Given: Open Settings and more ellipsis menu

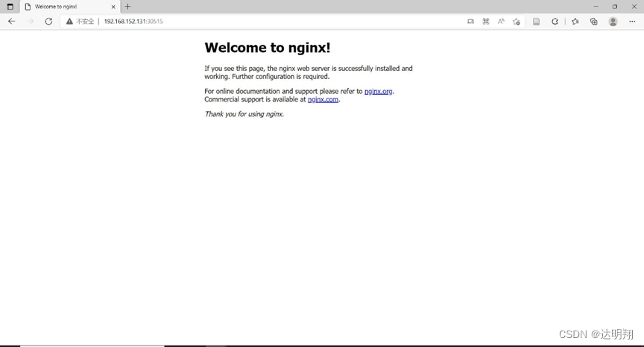Looking at the screenshot, I should click(632, 22).
